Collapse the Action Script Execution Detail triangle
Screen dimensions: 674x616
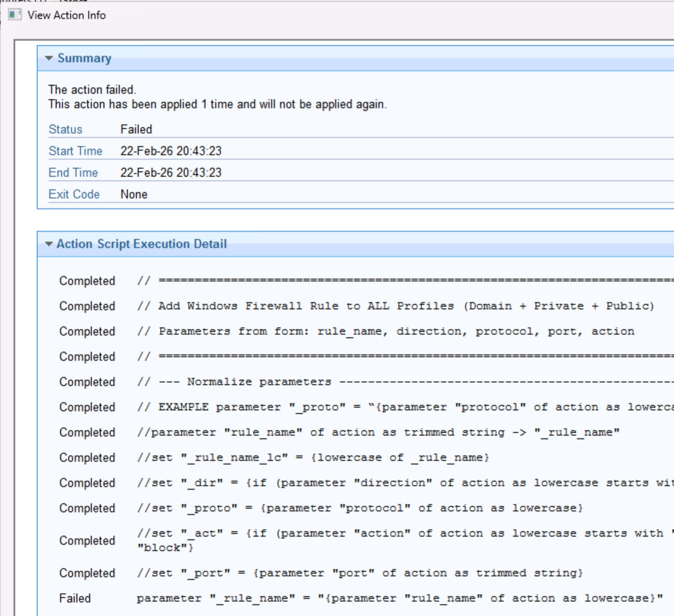pos(49,244)
